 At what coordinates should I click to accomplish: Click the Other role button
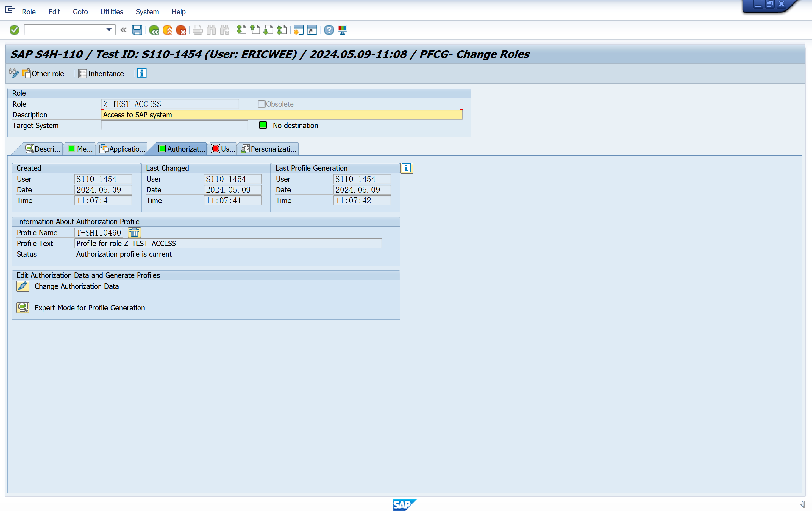pos(43,73)
